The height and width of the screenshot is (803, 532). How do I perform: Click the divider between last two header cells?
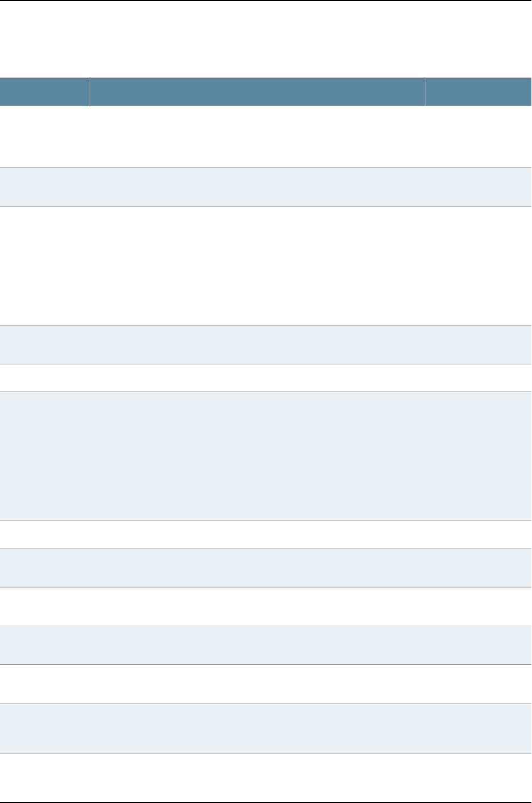click(425, 92)
